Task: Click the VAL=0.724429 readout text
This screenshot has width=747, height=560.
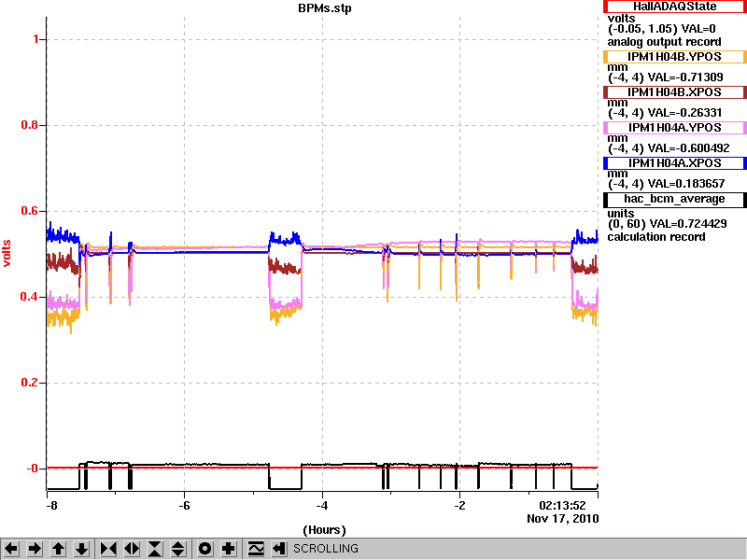Action: click(x=688, y=224)
